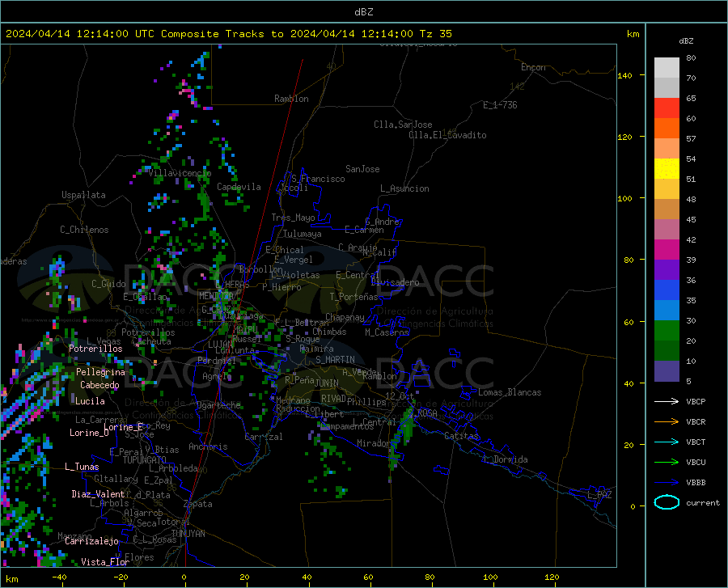Image resolution: width=728 pixels, height=588 pixels.
Task: Click the Vista_Flor map label
Action: tap(105, 562)
